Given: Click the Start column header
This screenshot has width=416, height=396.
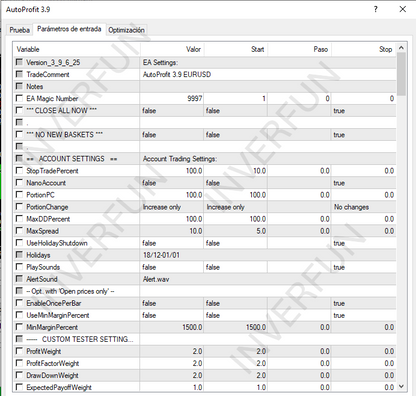Looking at the screenshot, I should click(236, 49).
